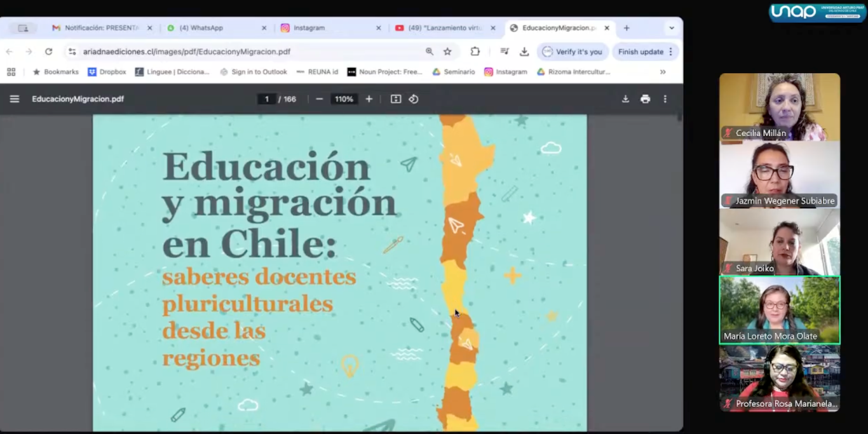Open the PDF viewer more actions menu

[665, 99]
